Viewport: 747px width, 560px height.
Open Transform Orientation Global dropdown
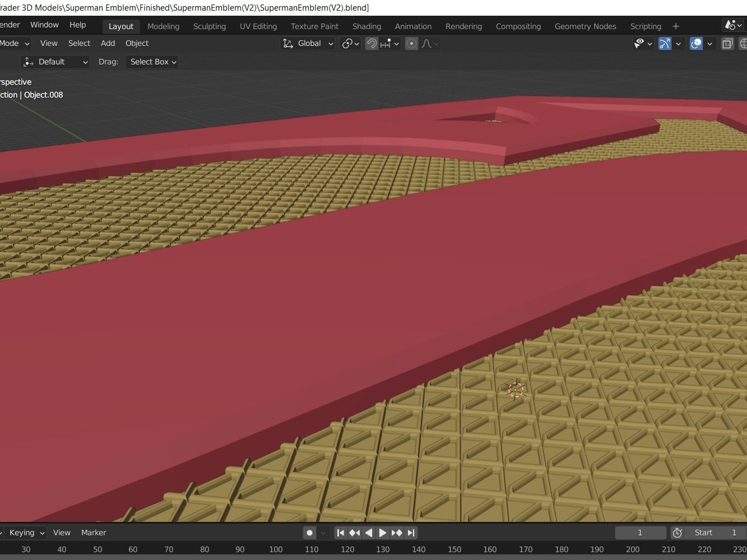pos(308,43)
